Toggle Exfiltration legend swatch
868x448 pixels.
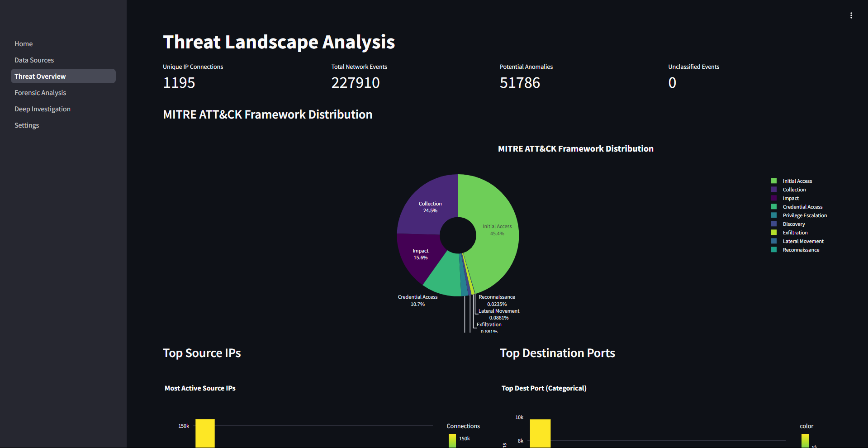(x=774, y=232)
